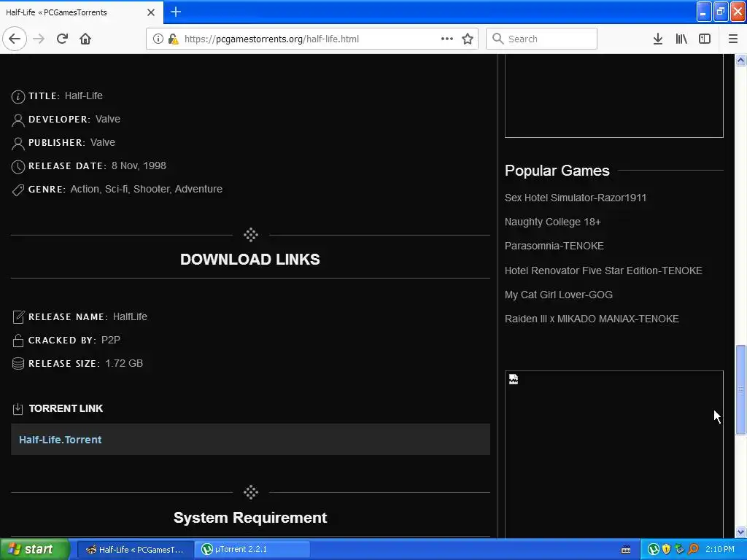747x560 pixels.
Task: Open Raiden III x MIKADO MANIAX-TENOKE
Action: 592,319
